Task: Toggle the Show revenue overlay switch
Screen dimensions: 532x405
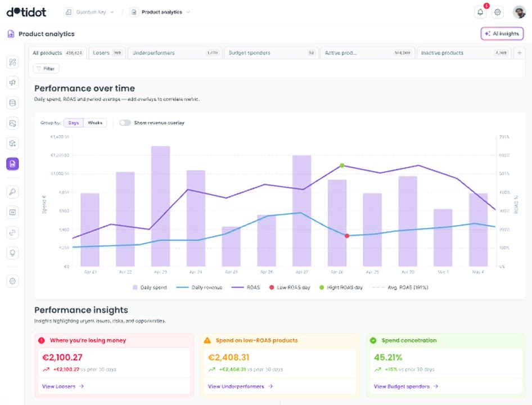Action: tap(125, 123)
